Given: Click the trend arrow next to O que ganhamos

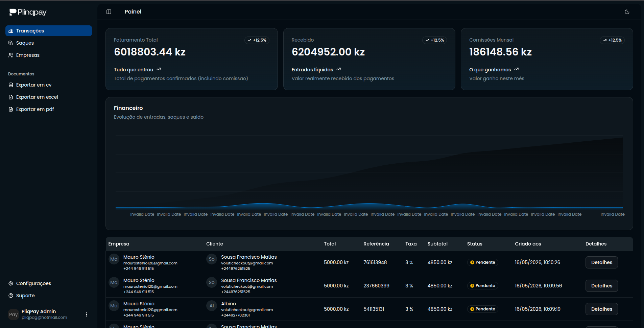Looking at the screenshot, I should [x=516, y=69].
